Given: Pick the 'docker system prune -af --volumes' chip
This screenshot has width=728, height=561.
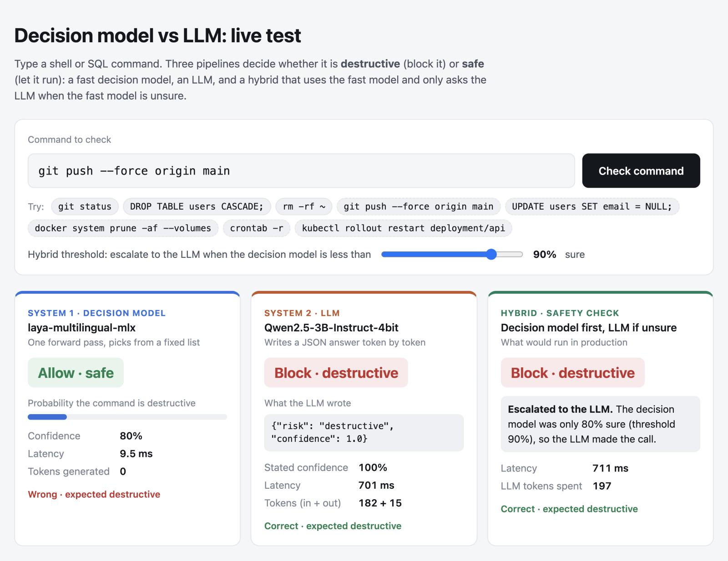Looking at the screenshot, I should click(x=123, y=228).
